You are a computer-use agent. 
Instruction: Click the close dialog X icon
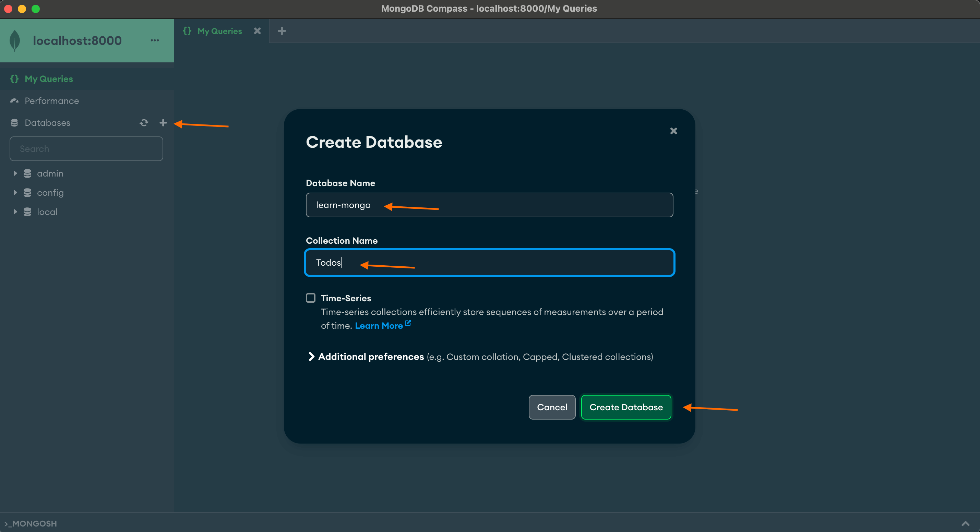tap(673, 130)
